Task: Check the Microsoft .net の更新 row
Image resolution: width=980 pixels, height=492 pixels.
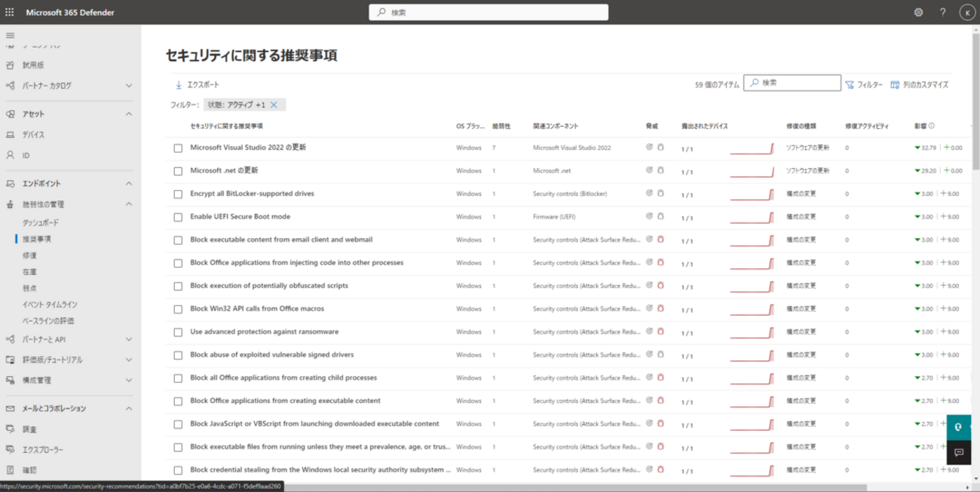Action: click(178, 171)
